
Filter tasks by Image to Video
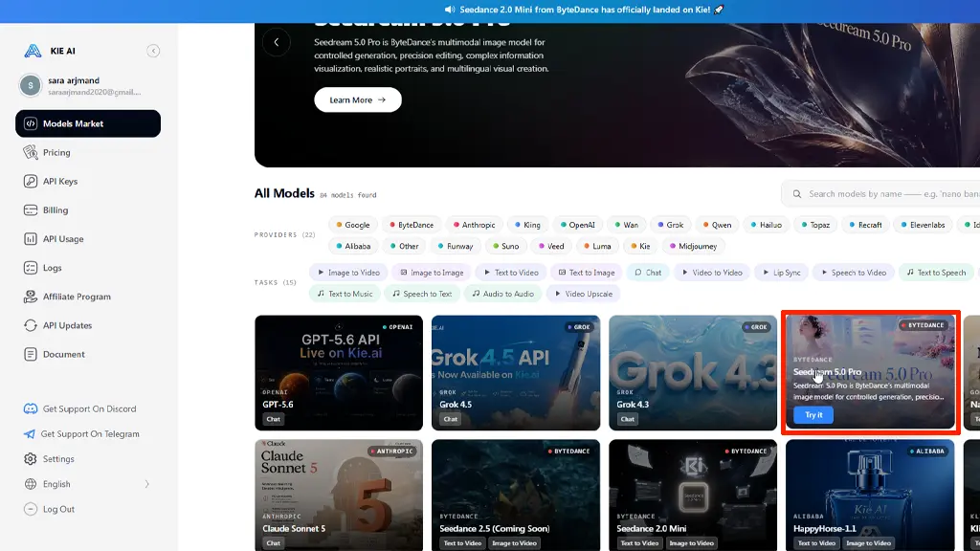pos(348,273)
